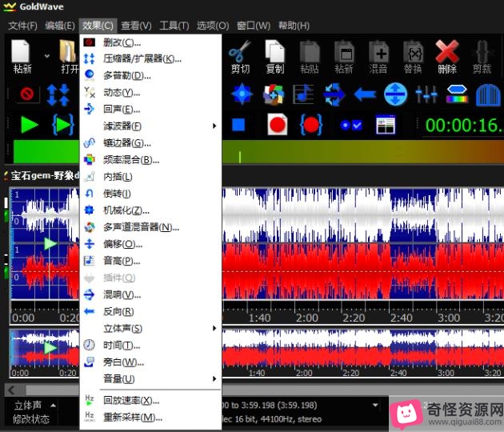Toggle the control properties checkmark icon

coord(350,126)
